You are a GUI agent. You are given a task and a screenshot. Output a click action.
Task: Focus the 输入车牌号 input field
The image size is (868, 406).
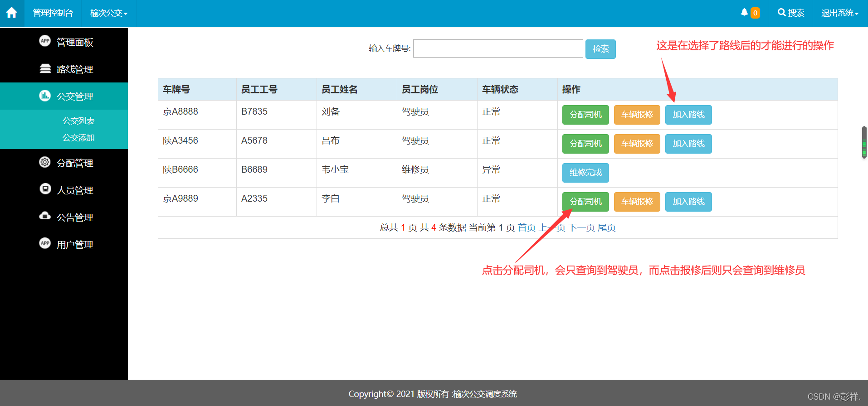click(498, 48)
